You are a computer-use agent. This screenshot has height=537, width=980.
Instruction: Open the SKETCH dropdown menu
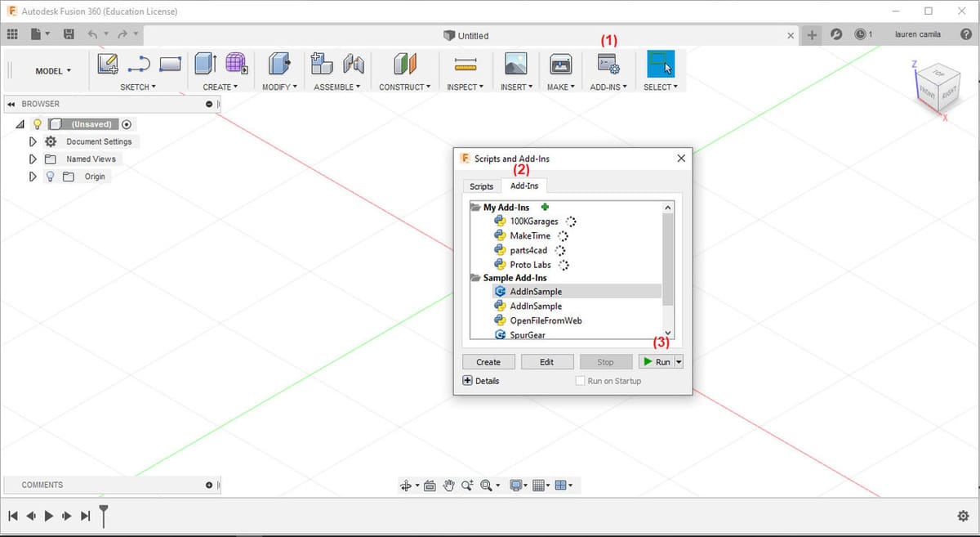coord(138,87)
